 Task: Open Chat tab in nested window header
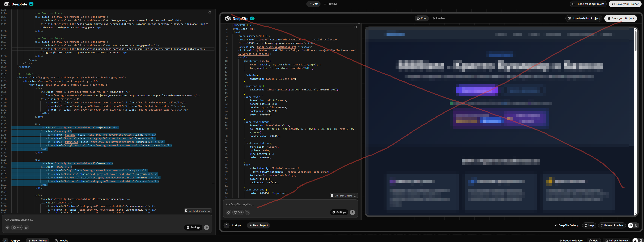[421, 18]
